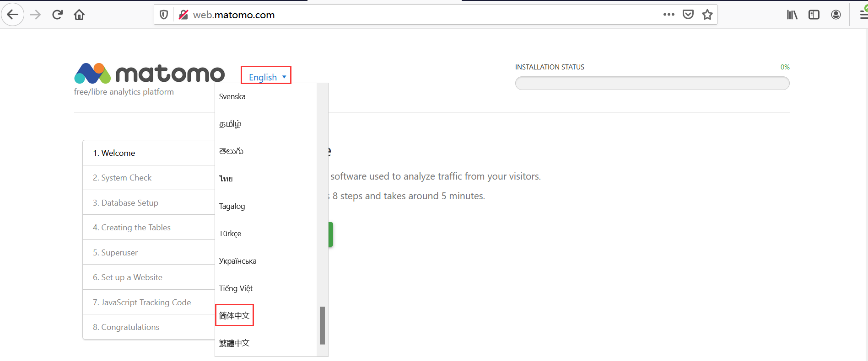Viewport: 868px width, 361px height.
Task: Click the INSTALLATION STATUS label
Action: (550, 67)
